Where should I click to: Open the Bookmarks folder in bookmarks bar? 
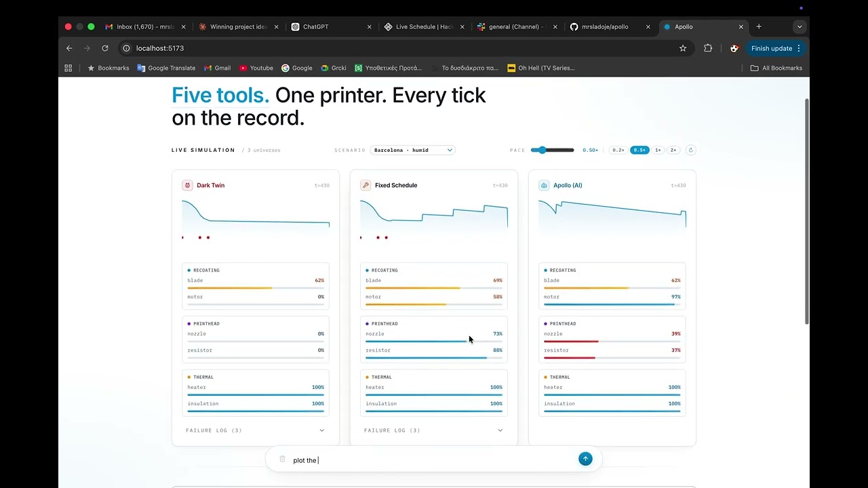click(108, 68)
